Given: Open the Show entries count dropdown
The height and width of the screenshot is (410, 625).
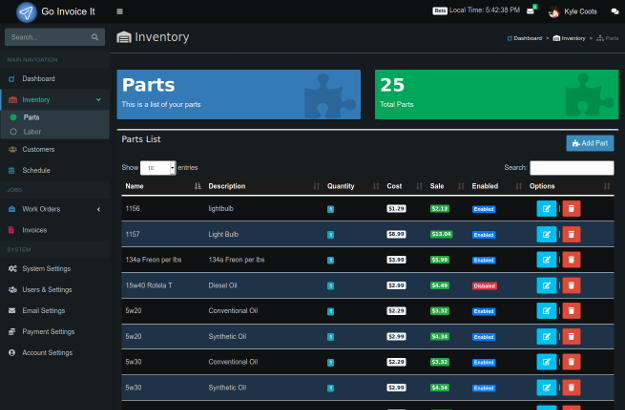Looking at the screenshot, I should (158, 168).
